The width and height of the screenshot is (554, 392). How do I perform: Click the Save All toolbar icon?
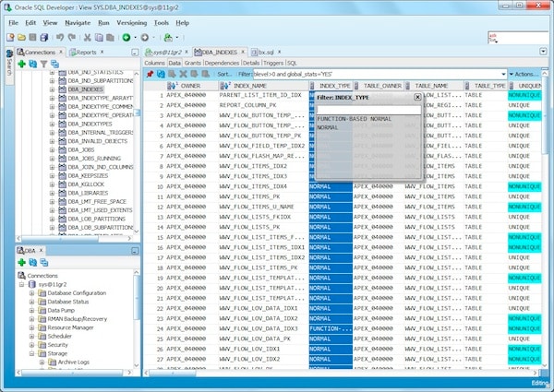[44, 37]
